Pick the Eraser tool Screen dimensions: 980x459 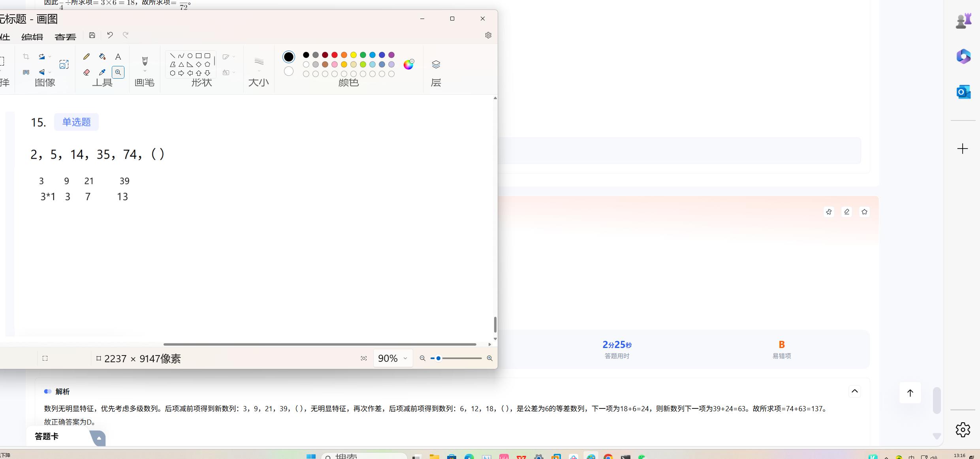[x=87, y=72]
